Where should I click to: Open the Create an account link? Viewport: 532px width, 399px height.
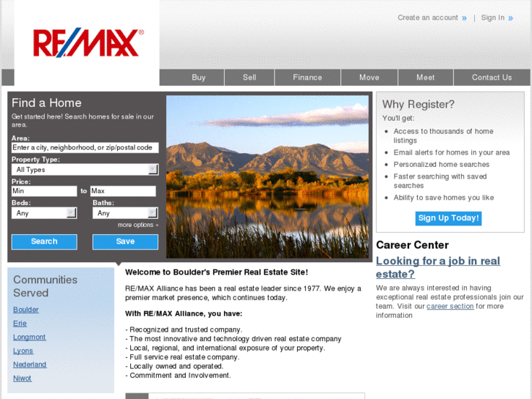[427, 18]
